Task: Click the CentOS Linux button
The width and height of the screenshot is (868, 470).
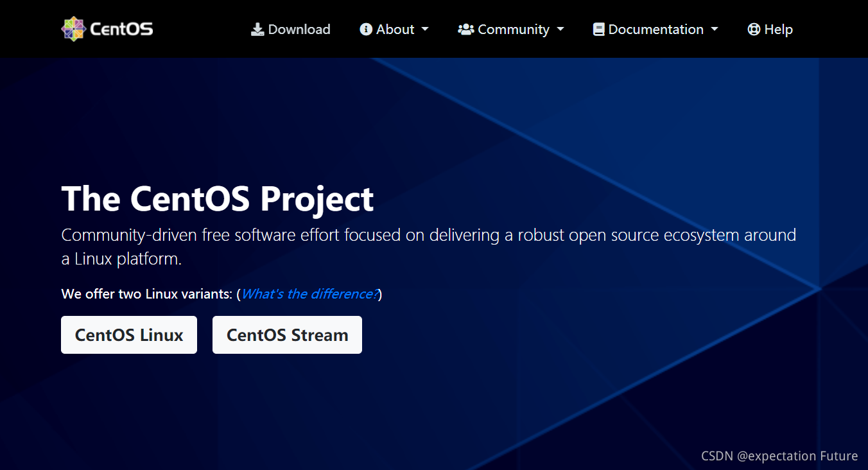Action: pyautogui.click(x=129, y=335)
